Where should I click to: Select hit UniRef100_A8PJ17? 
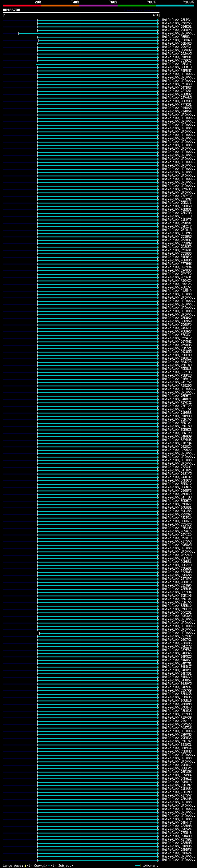(x=177, y=64)
